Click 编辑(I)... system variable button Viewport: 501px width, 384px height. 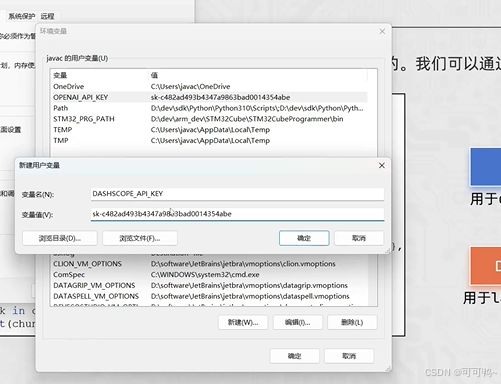pos(298,322)
